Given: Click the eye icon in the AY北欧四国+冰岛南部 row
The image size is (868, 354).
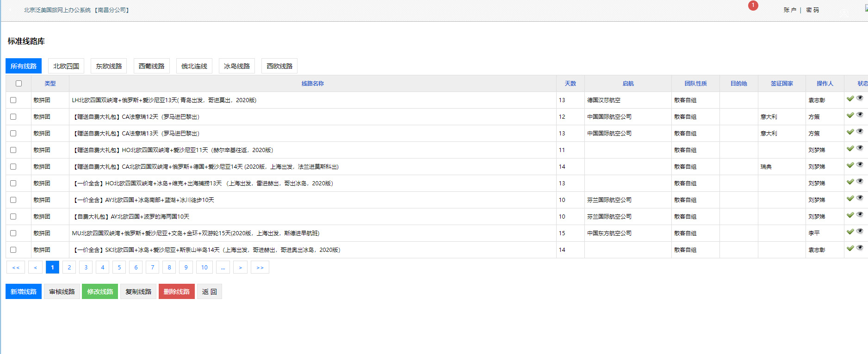Looking at the screenshot, I should point(860,198).
